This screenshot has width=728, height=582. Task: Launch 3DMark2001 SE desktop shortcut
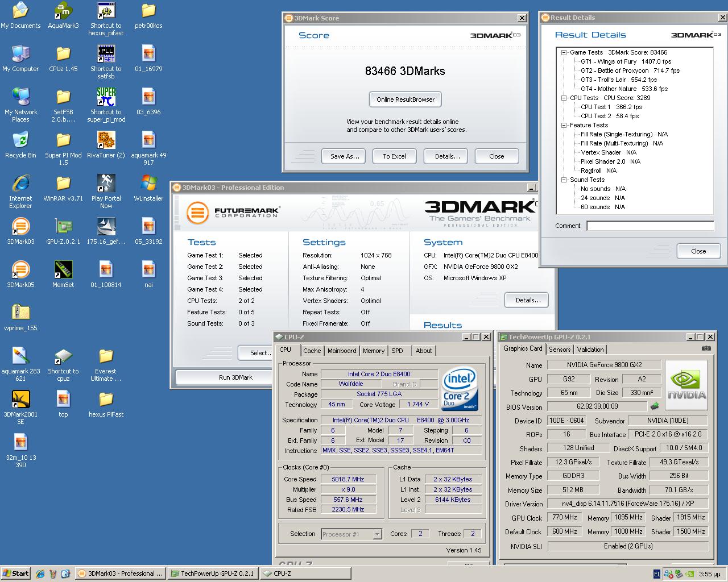click(x=20, y=408)
